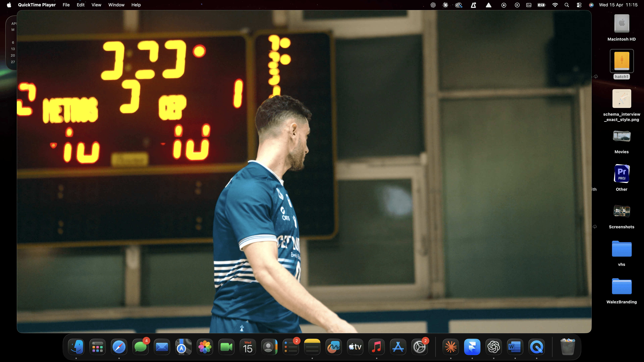
Task: Click the Creative Cloud menu bar icon
Action: coord(459,5)
